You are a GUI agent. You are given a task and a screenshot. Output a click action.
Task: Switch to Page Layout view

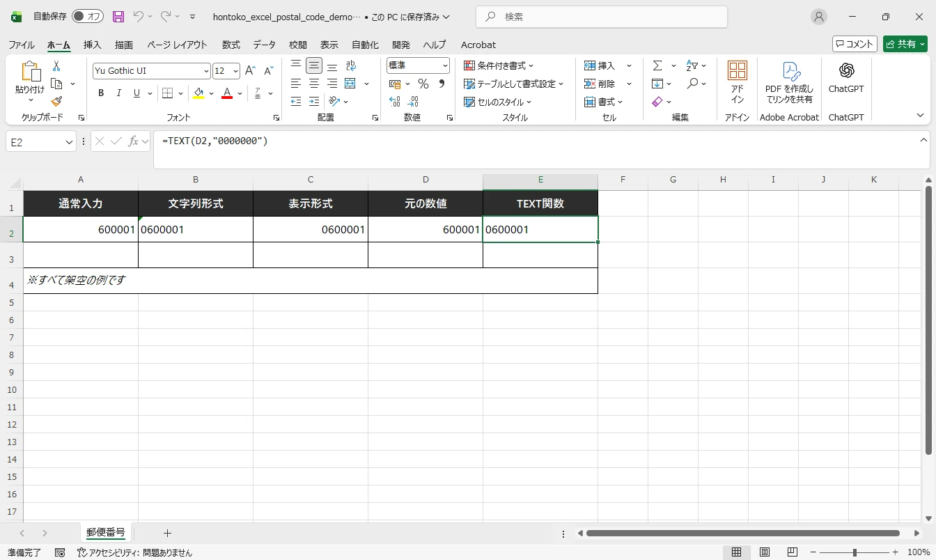765,552
